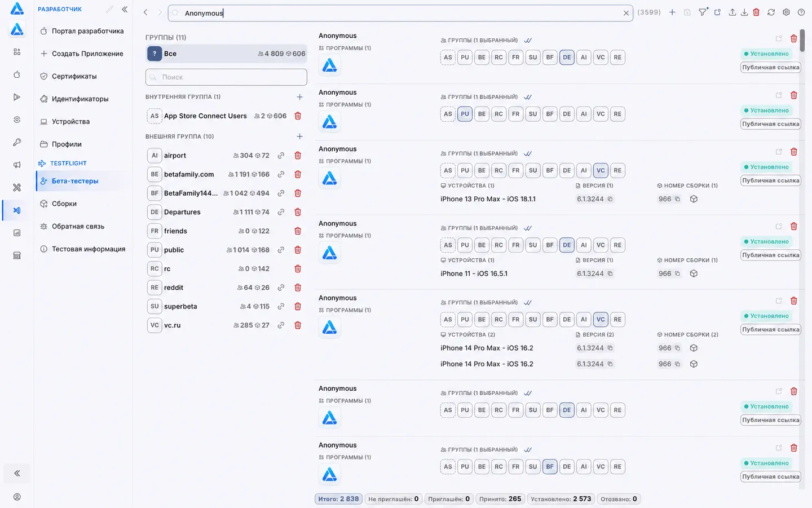Collapse the РАЗРАБОТЧИК sidebar with double chevron
This screenshot has height=508, width=812.
tap(125, 9)
